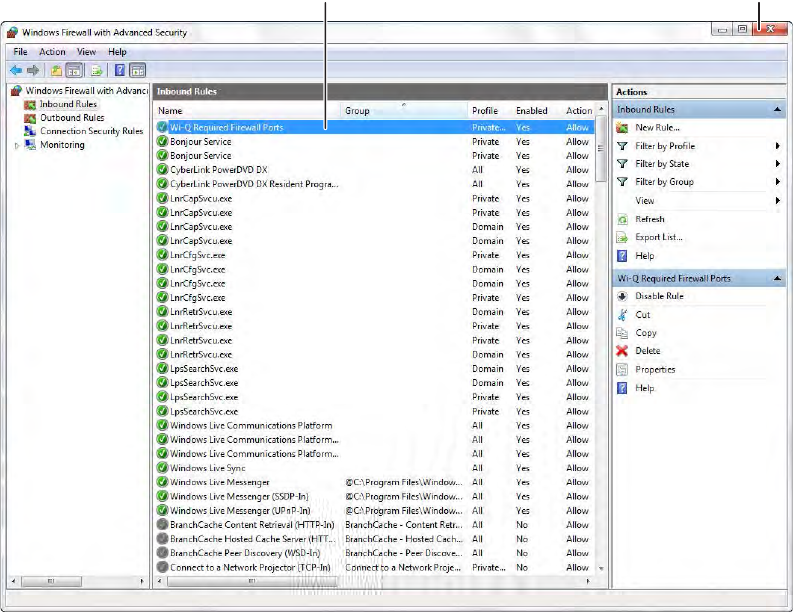The width and height of the screenshot is (793, 612).
Task: Click the scroll down arrow of rules list
Action: (601, 569)
